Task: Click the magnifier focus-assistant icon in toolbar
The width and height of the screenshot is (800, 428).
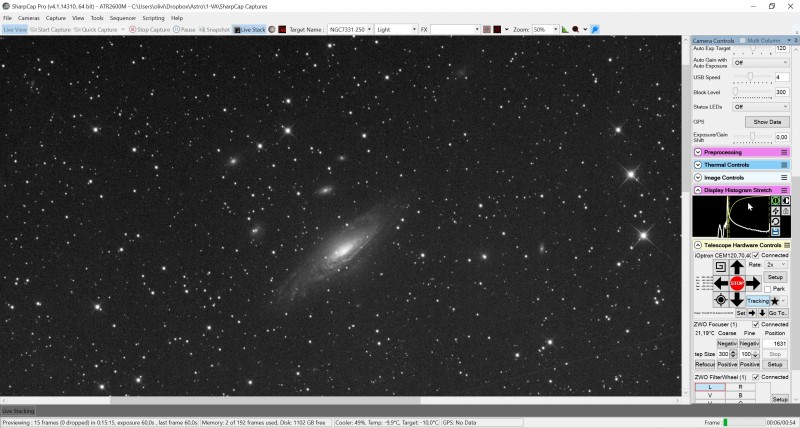Action: tap(576, 30)
